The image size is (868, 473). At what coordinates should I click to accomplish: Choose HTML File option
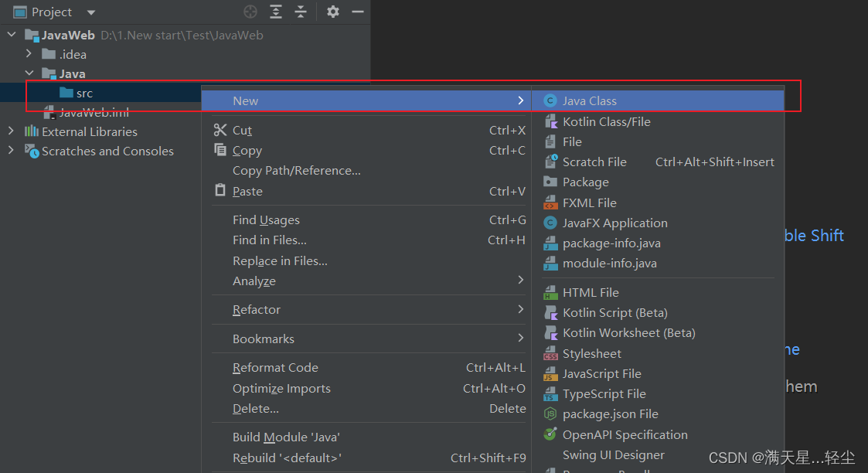658,292
